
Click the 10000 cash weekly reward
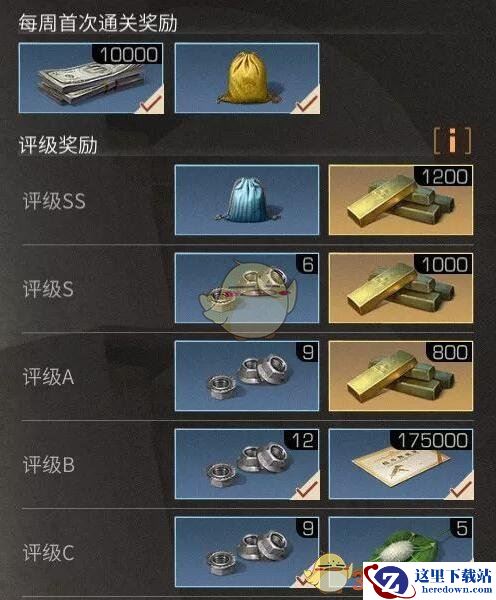click(91, 78)
